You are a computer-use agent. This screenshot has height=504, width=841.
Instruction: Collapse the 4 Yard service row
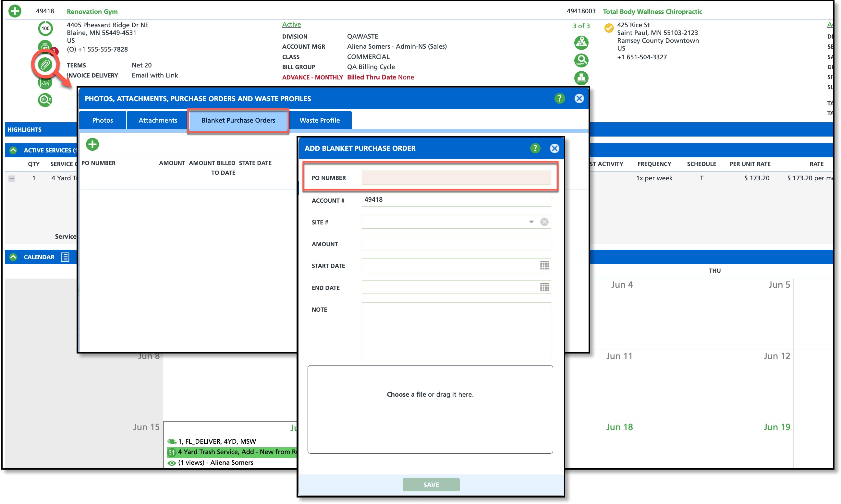[12, 179]
